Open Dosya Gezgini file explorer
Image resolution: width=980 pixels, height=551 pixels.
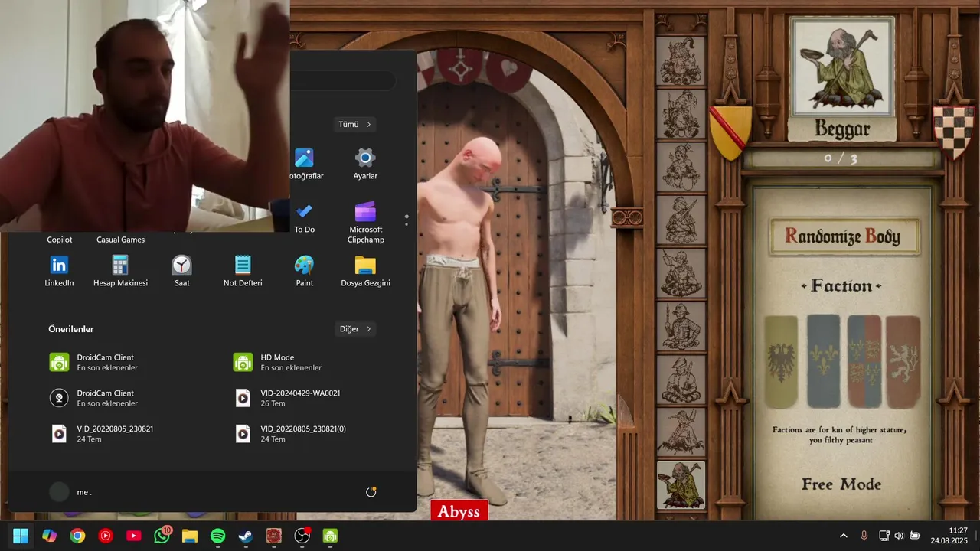pyautogui.click(x=365, y=271)
